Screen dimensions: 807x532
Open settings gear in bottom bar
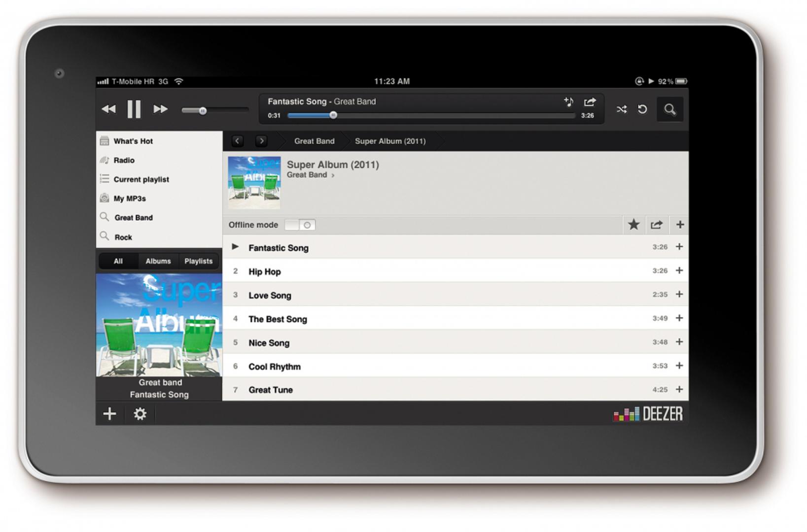pyautogui.click(x=140, y=414)
